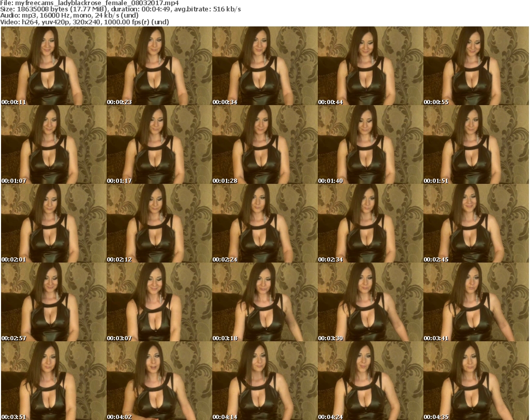Open the thumbnail stamped 00:01:40

point(371,144)
